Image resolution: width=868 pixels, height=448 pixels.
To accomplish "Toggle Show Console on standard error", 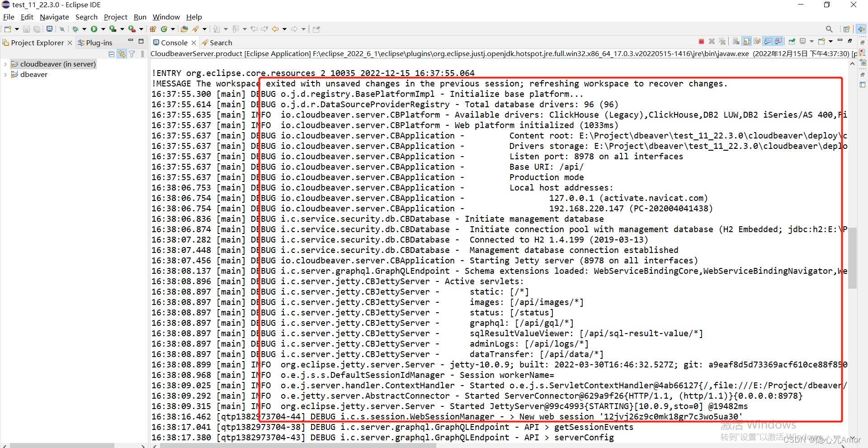I will 778,42.
